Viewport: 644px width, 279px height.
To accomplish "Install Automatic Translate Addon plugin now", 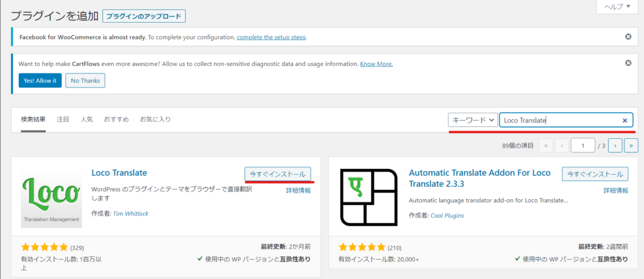I will click(x=595, y=174).
